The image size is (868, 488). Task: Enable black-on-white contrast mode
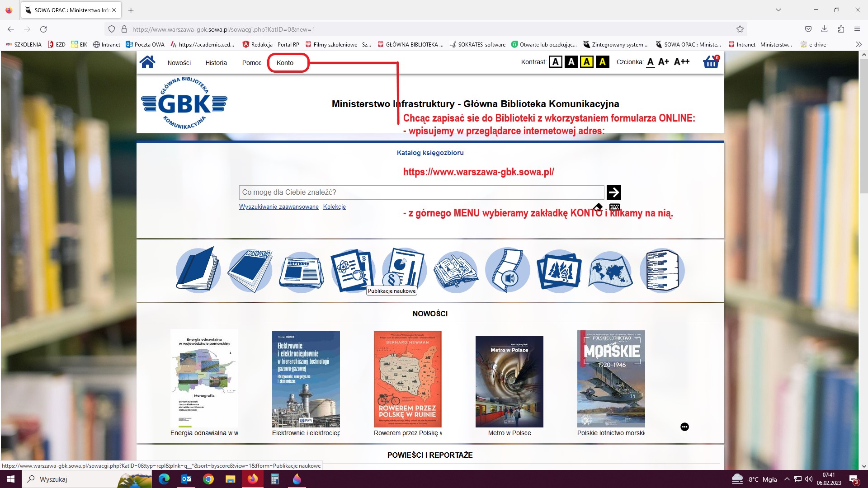(x=556, y=62)
